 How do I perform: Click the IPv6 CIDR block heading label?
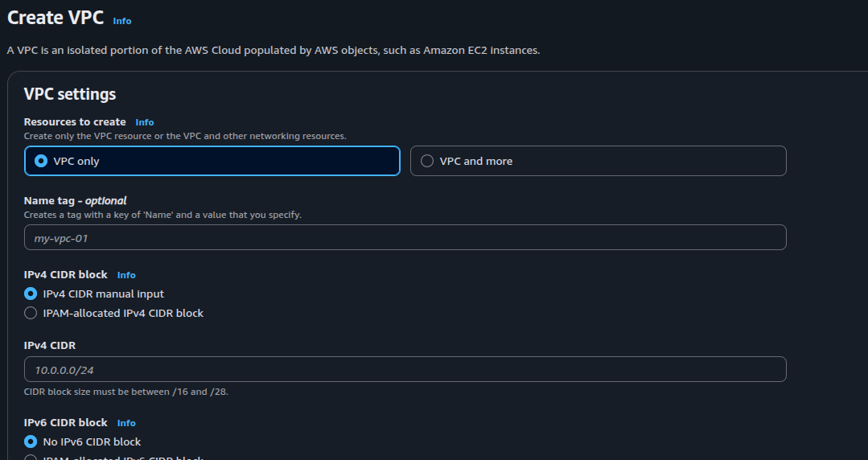pos(66,422)
